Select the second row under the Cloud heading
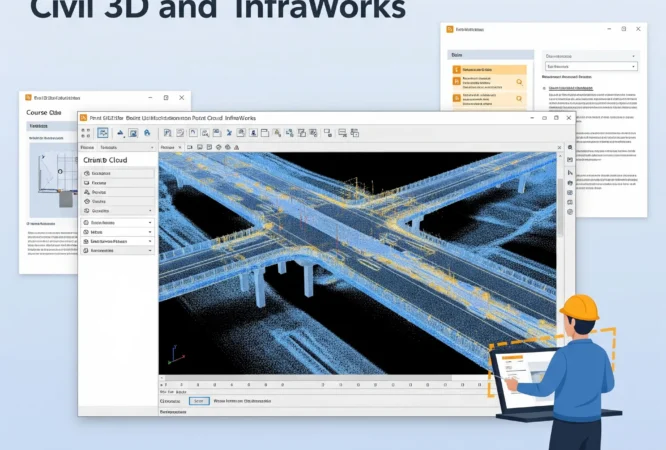 tap(118, 183)
